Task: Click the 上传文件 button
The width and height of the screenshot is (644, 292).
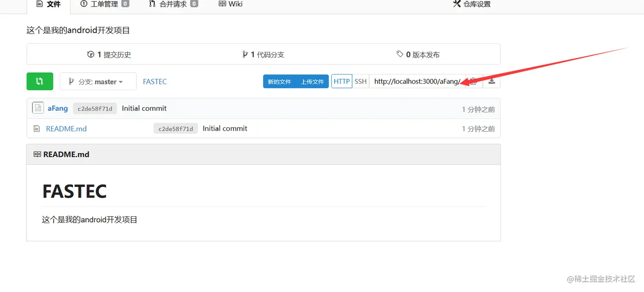Action: click(x=313, y=81)
